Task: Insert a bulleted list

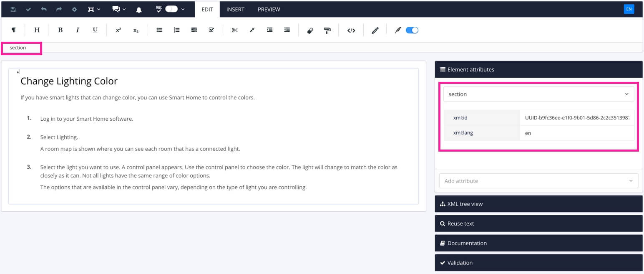Action: coord(159,30)
